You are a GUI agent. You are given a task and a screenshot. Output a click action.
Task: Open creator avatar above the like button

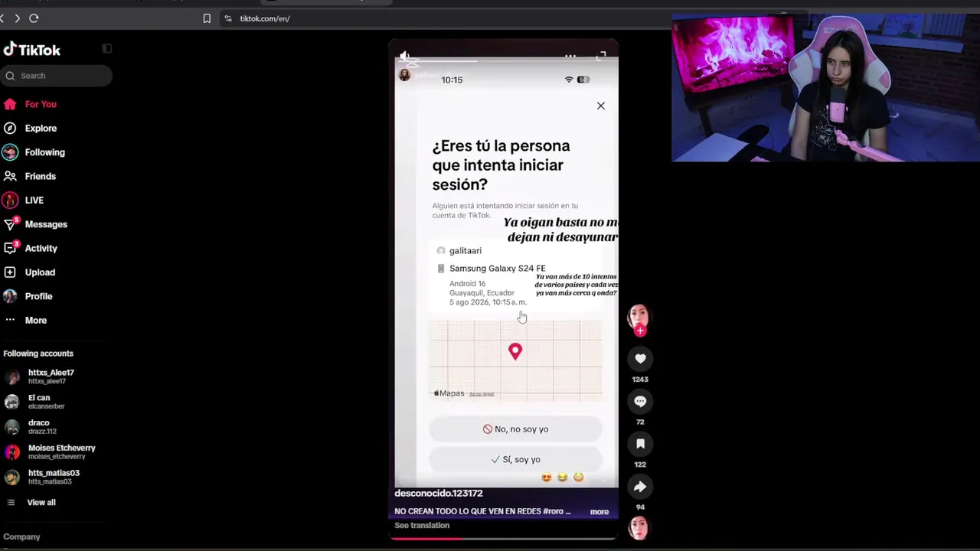639,317
